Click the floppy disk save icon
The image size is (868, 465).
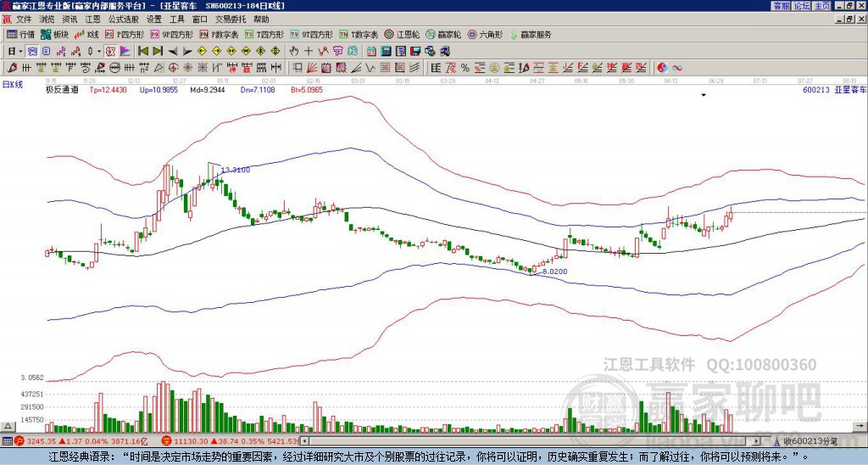point(415,51)
